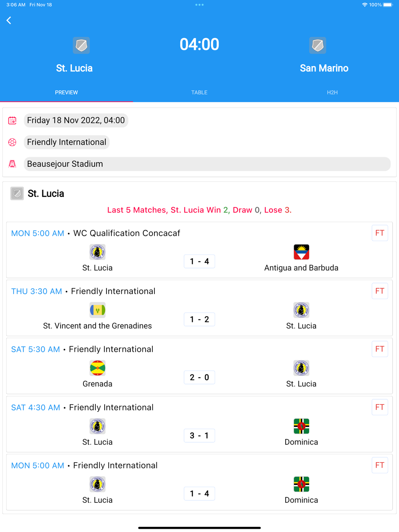The height and width of the screenshot is (532, 399).
Task: Select the PREVIEW tab
Action: [66, 93]
